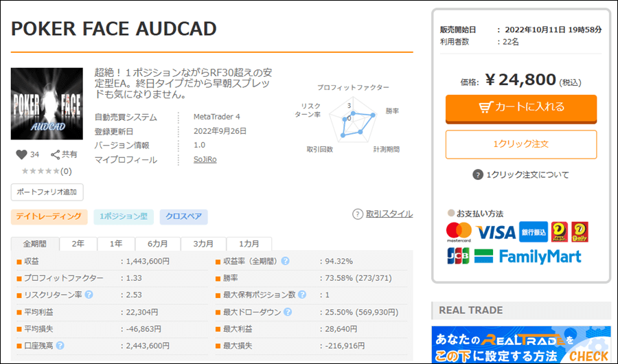Switch to 1年 tab
Viewport: 618px width, 364px height.
[116, 244]
